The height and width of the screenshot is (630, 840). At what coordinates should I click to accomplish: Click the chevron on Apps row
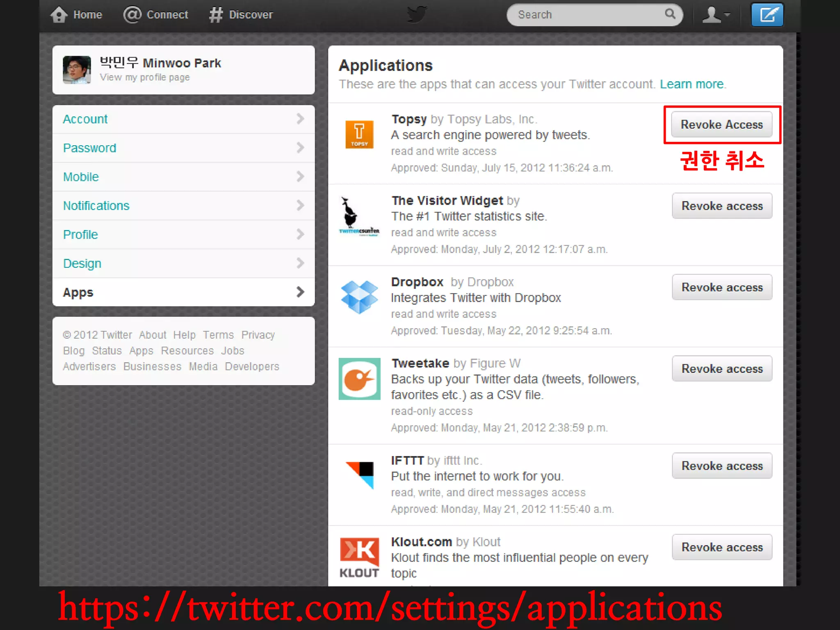pos(300,292)
